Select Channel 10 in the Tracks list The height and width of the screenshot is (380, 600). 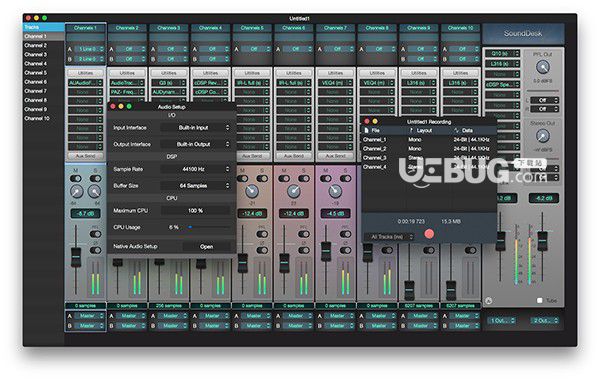pyautogui.click(x=44, y=118)
